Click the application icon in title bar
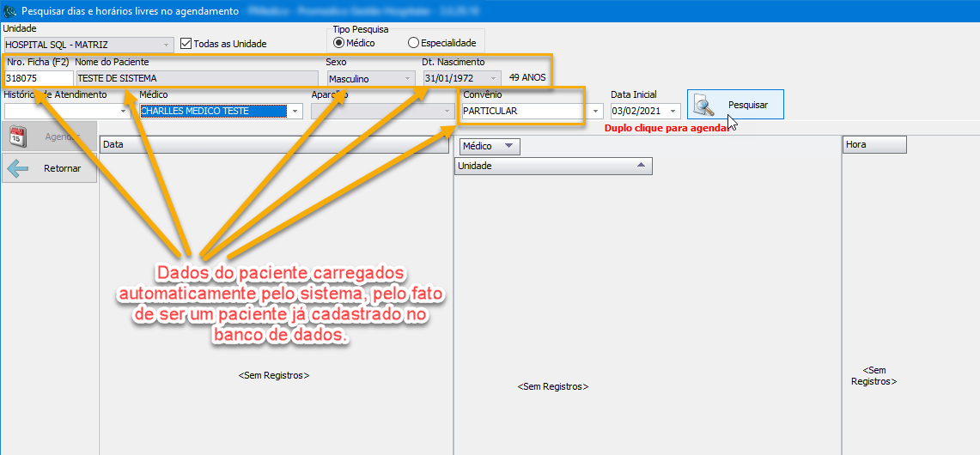 [x=9, y=10]
